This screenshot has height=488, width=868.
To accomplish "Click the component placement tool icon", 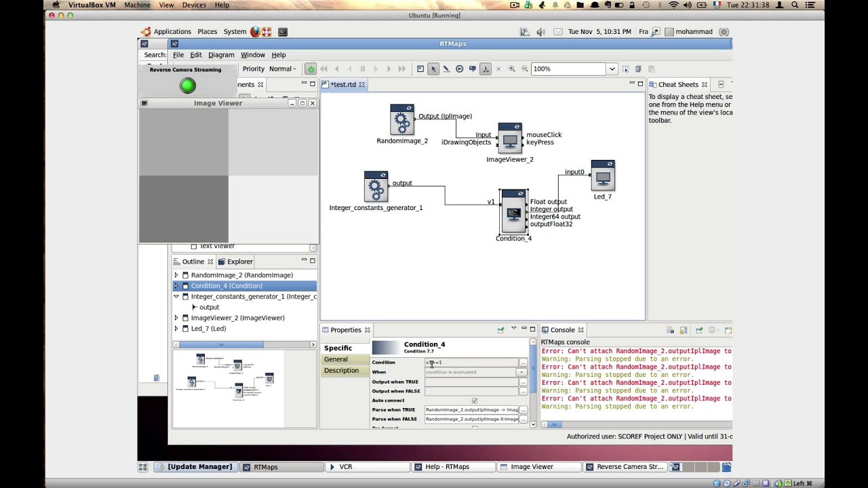I will pos(420,69).
